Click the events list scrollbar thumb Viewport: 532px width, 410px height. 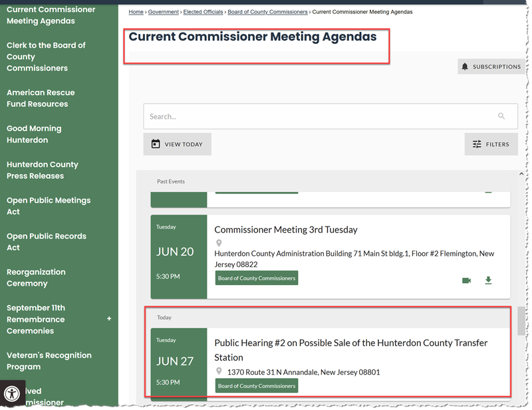click(521, 321)
